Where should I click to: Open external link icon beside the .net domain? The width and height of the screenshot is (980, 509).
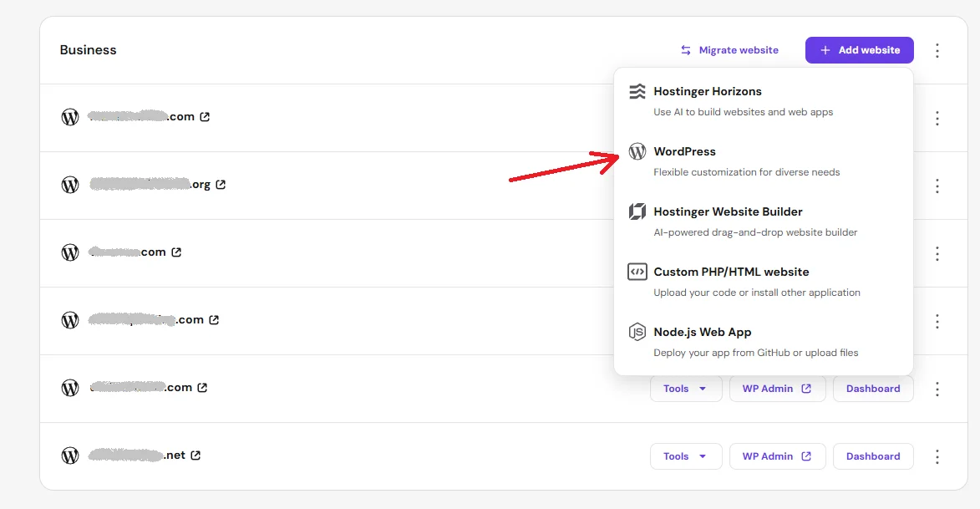tap(195, 456)
